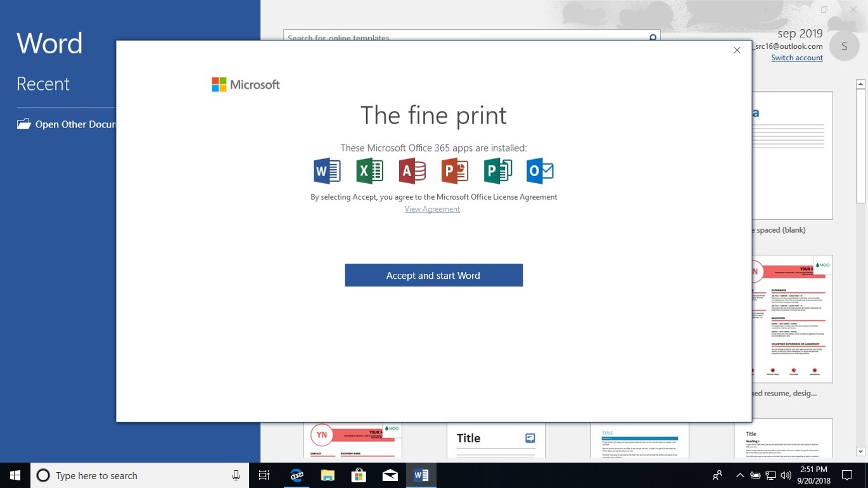Viewport: 868px width, 488px height.
Task: Open the View Agreement link
Action: point(432,209)
